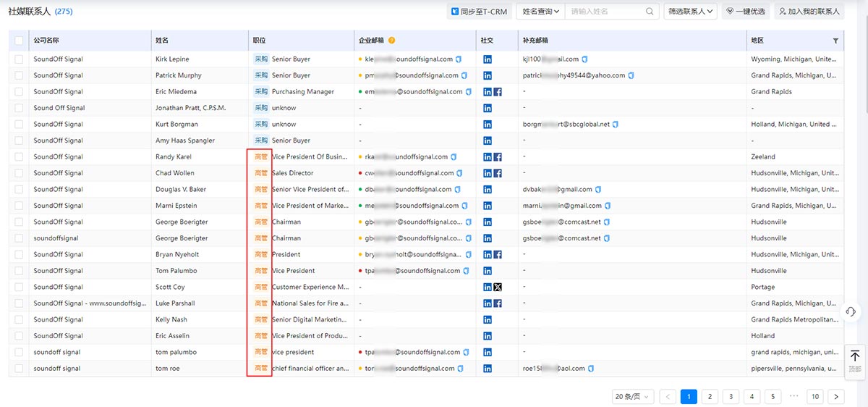Click the name George Boerigter in SoundOff Signal row
Screen dimensions: 868x407
pos(182,222)
